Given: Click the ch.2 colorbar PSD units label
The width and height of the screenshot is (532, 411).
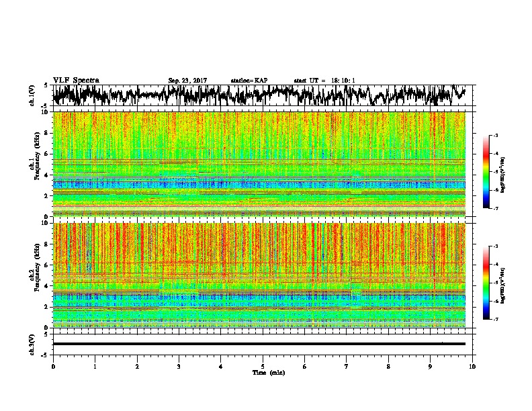Looking at the screenshot, I should point(502,286).
